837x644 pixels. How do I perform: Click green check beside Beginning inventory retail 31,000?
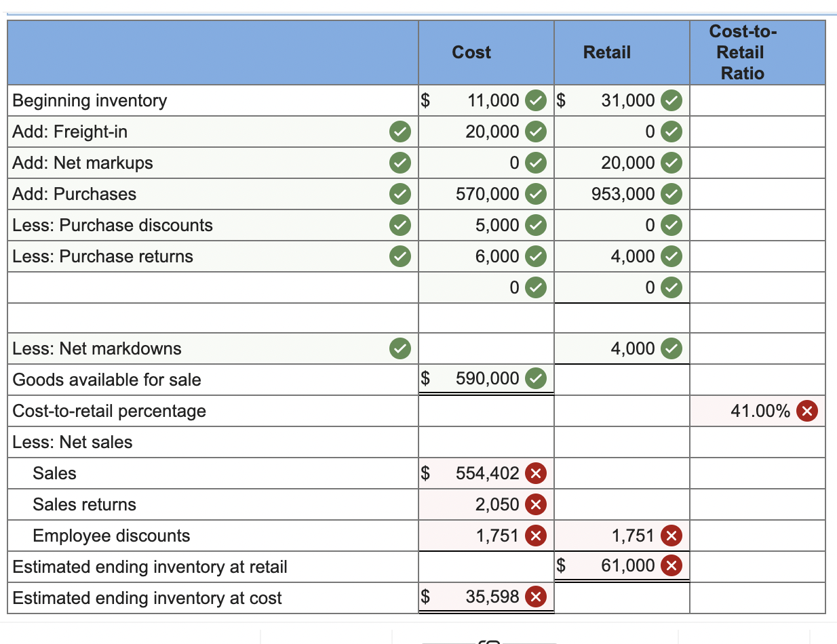click(672, 100)
